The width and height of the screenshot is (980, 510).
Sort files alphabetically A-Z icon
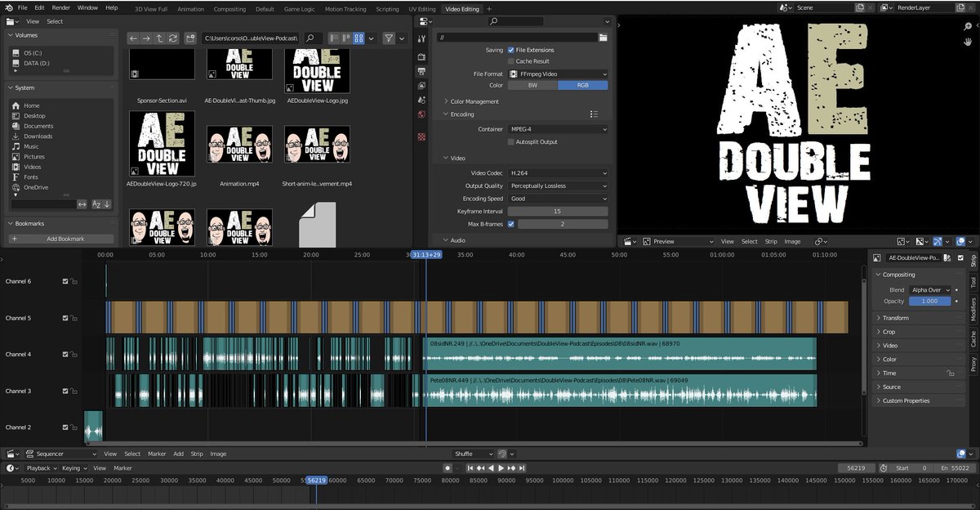pos(96,204)
